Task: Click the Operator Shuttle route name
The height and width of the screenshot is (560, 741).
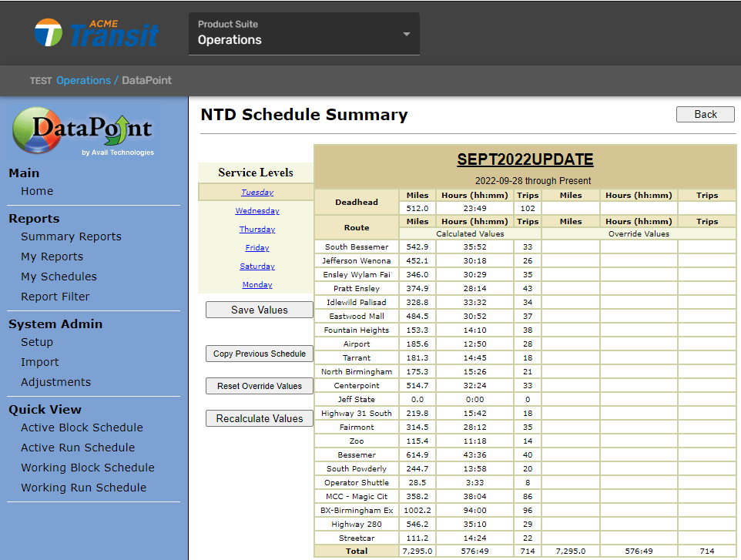Action: click(x=357, y=482)
